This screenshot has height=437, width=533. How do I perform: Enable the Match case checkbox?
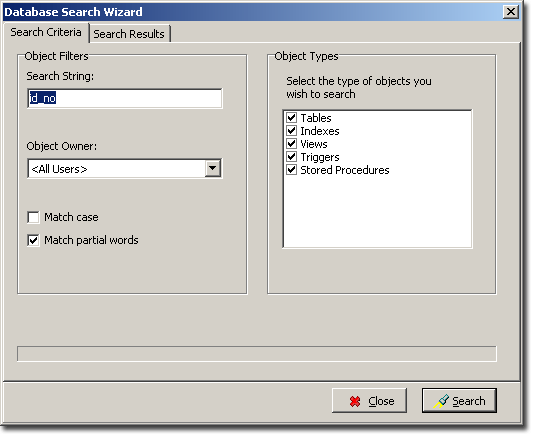pyautogui.click(x=33, y=217)
